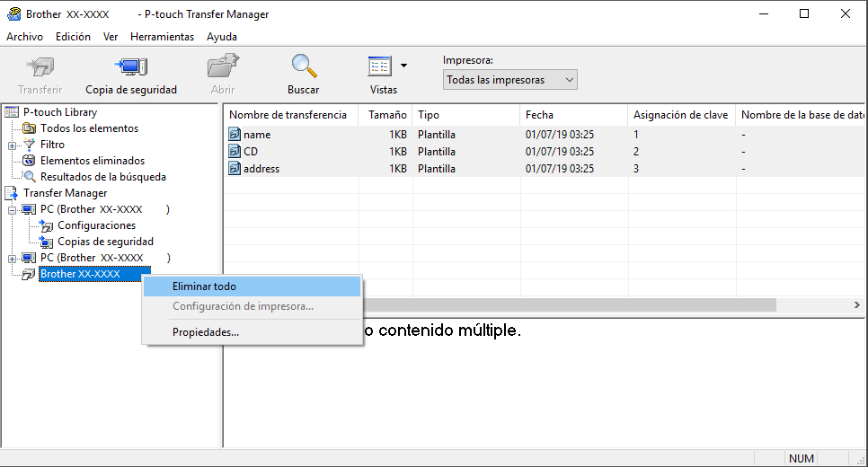Select the address template row
Image resolution: width=868 pixels, height=467 pixels.
545,169
